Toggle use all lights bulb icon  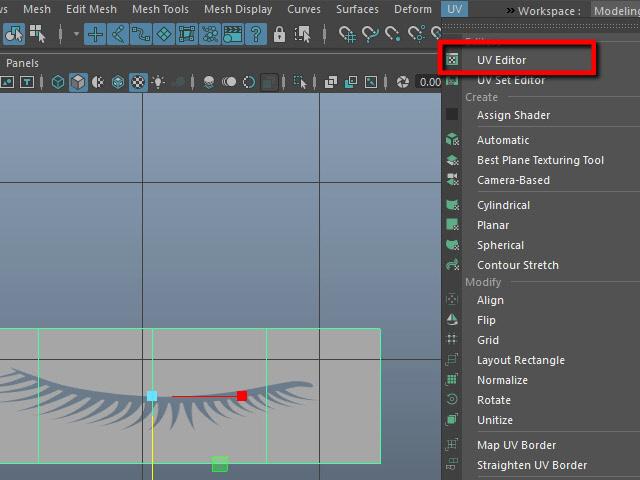pyautogui.click(x=159, y=82)
